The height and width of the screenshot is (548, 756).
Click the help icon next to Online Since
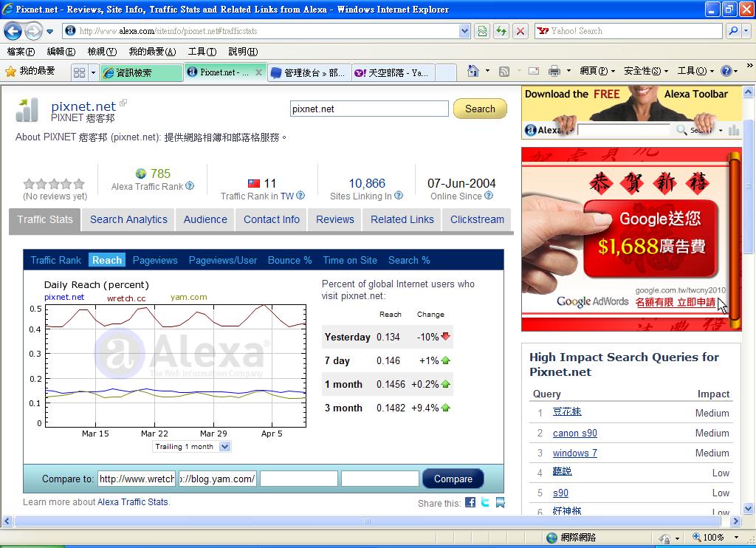click(489, 196)
